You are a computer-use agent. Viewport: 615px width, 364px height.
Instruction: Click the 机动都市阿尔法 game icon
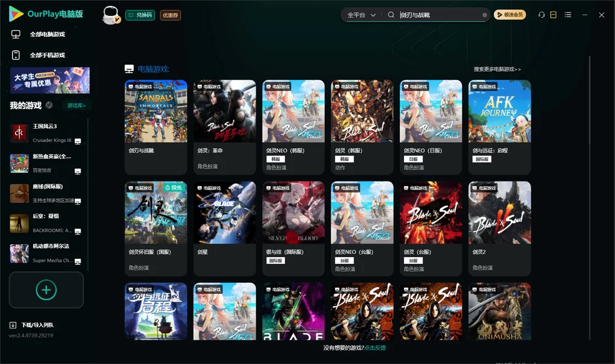[19, 253]
